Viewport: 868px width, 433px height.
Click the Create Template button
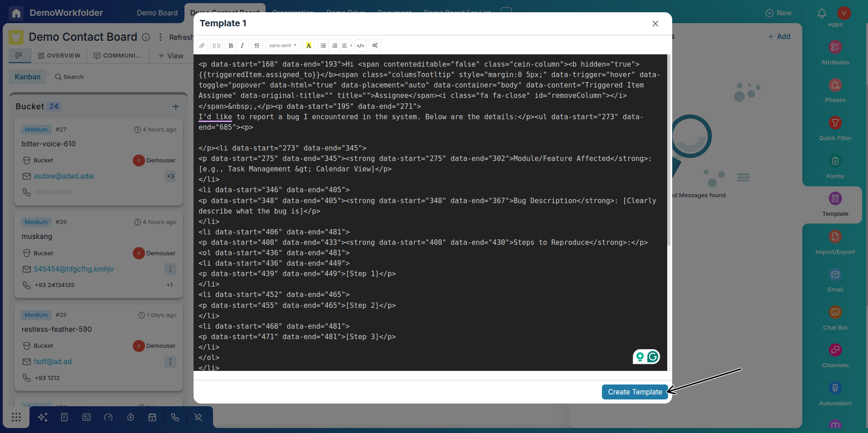pos(635,392)
